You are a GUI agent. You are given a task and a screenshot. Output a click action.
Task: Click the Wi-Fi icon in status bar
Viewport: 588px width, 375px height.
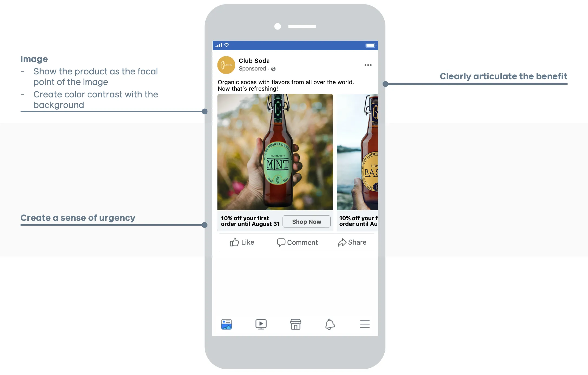(x=227, y=45)
